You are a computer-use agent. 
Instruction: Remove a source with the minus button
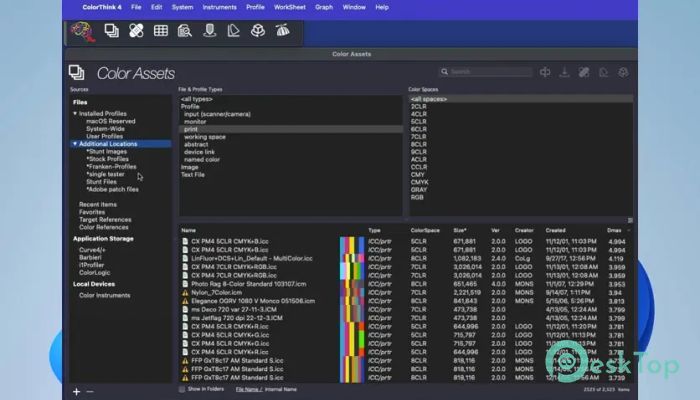coord(90,392)
